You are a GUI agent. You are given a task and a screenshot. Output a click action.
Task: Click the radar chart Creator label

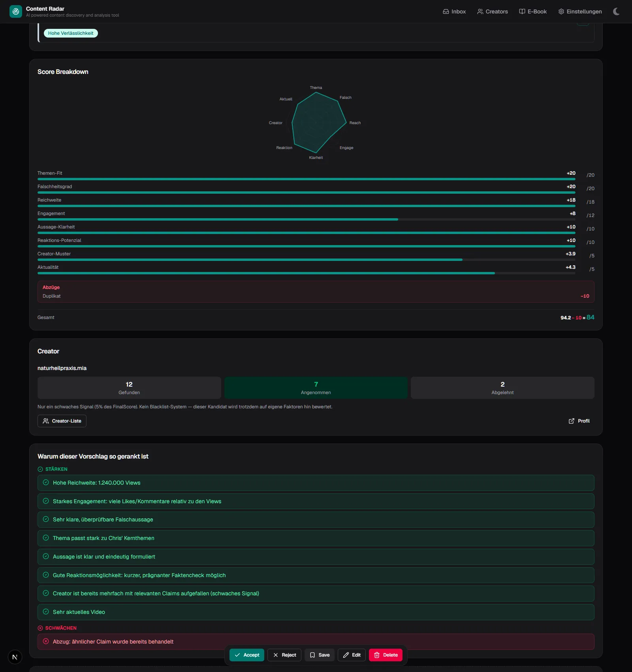[276, 123]
